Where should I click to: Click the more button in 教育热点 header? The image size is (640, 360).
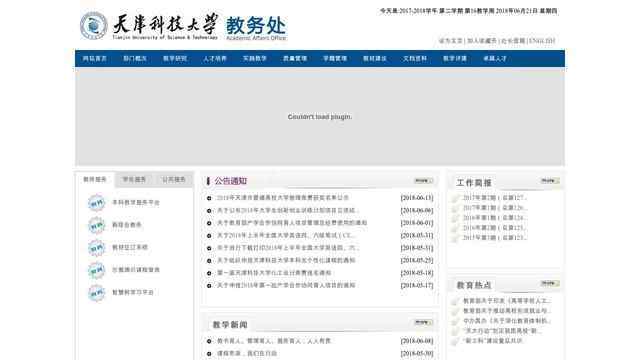(x=550, y=283)
